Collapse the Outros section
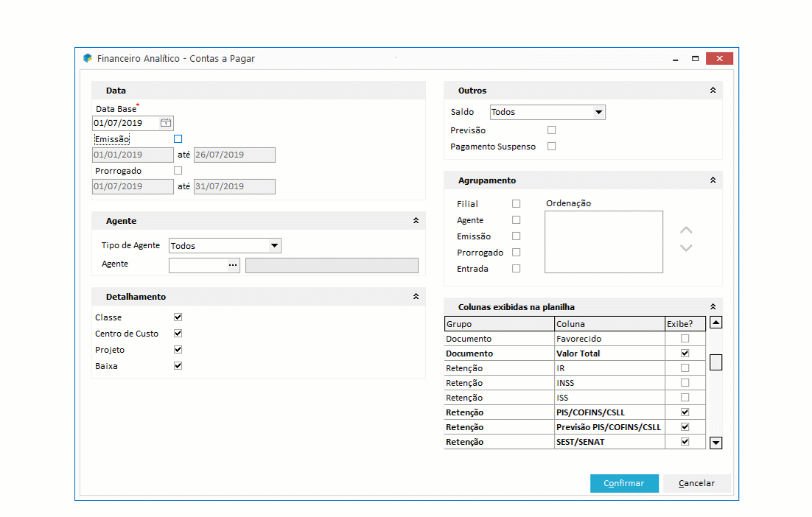The image size is (812, 517). pyautogui.click(x=713, y=90)
